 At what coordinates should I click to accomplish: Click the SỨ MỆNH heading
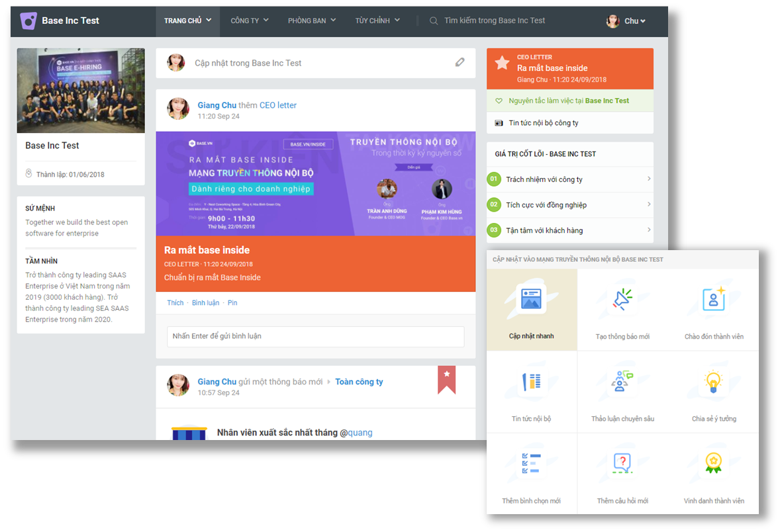pyautogui.click(x=40, y=208)
